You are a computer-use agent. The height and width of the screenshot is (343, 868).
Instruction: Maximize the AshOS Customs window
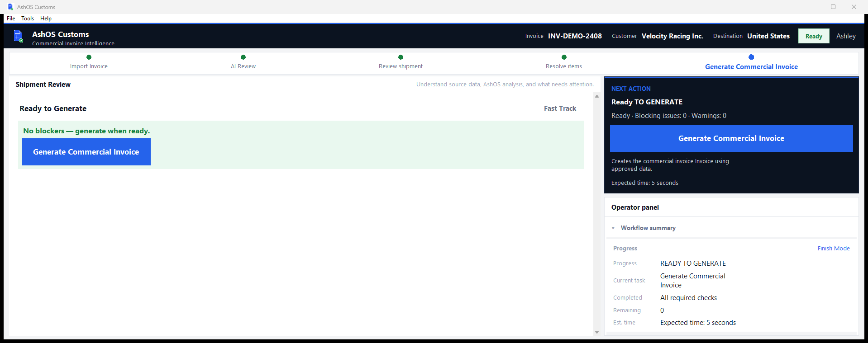click(x=833, y=7)
